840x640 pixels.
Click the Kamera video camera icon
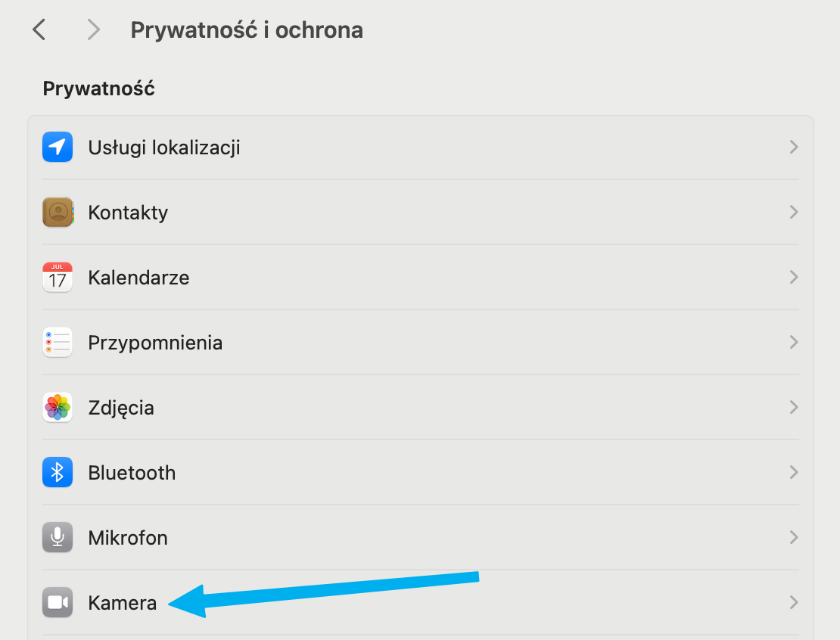[x=58, y=603]
